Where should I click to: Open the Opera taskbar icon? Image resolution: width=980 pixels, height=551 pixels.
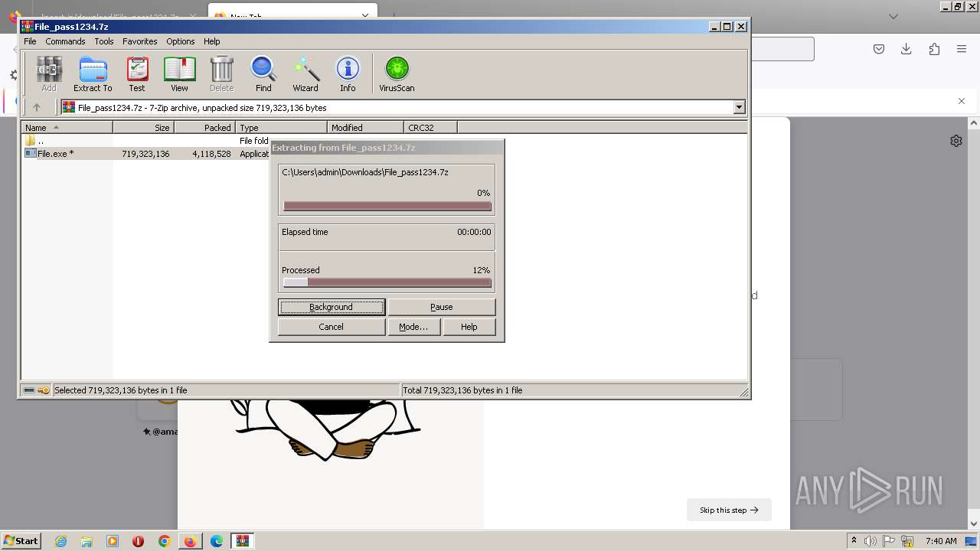(138, 541)
